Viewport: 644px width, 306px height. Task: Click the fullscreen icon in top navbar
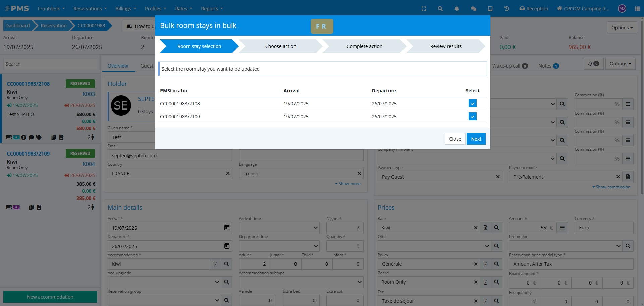click(x=424, y=9)
